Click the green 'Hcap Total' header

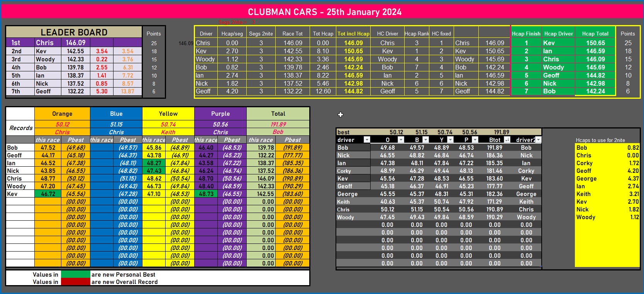click(595, 34)
